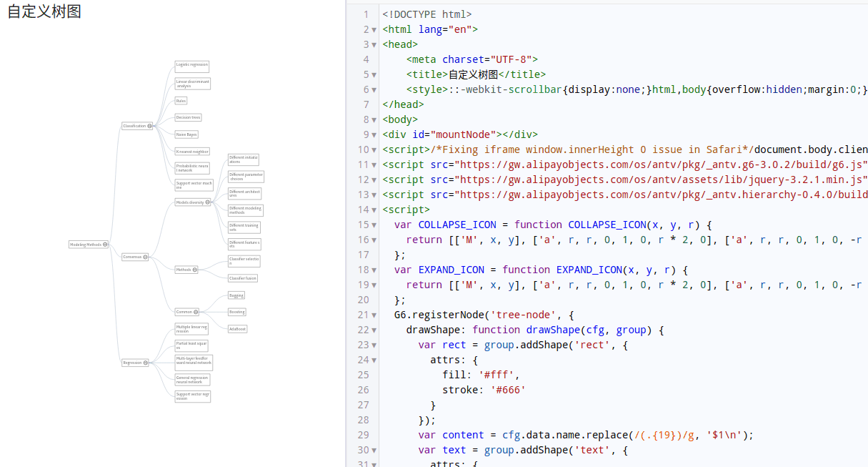Select the Support vector machine node
This screenshot has width=868, height=467.
194,185
